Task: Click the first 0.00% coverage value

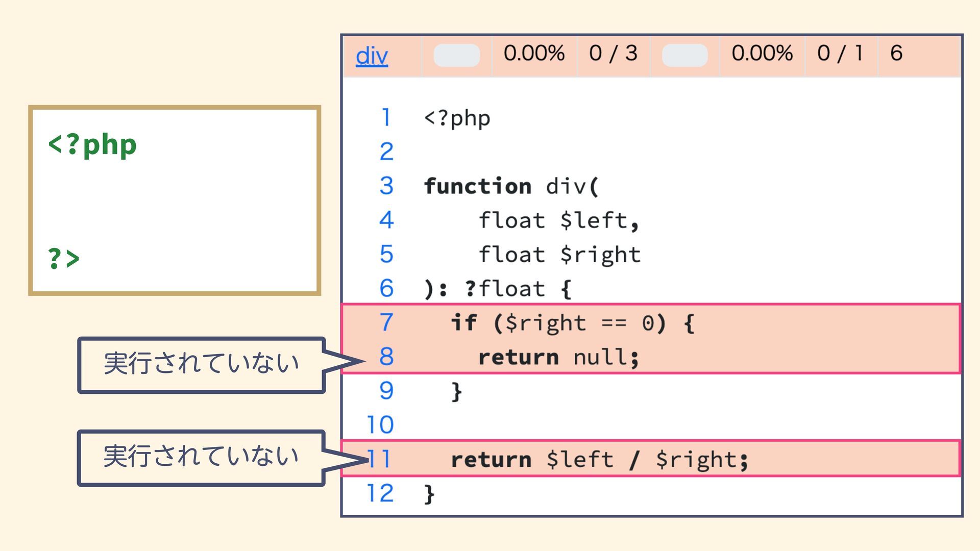Action: pos(534,54)
